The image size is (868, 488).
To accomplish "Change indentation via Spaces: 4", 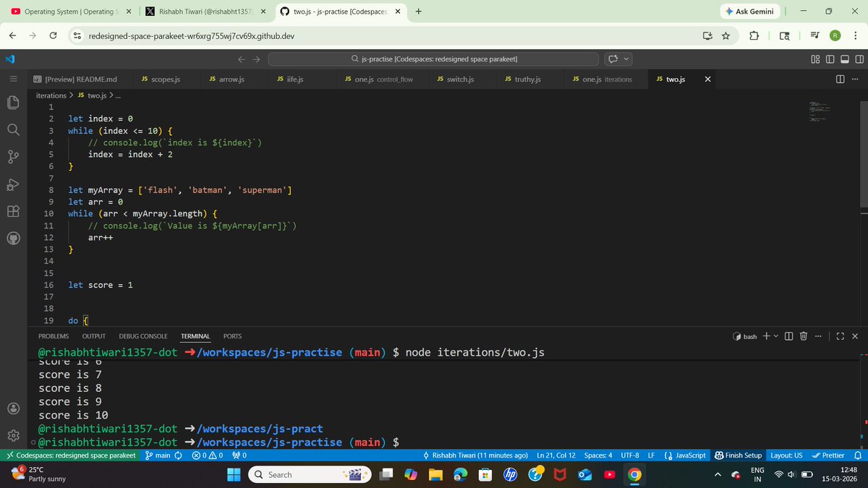I will (x=598, y=455).
